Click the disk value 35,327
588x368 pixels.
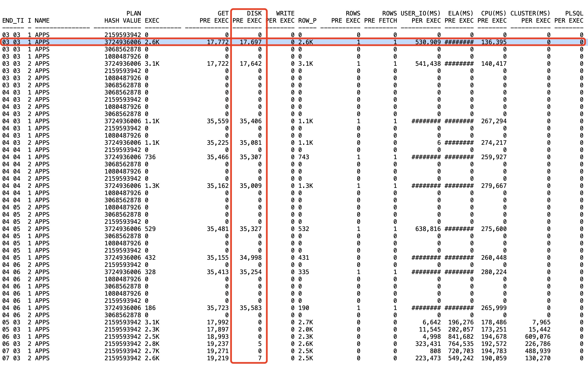pos(251,229)
